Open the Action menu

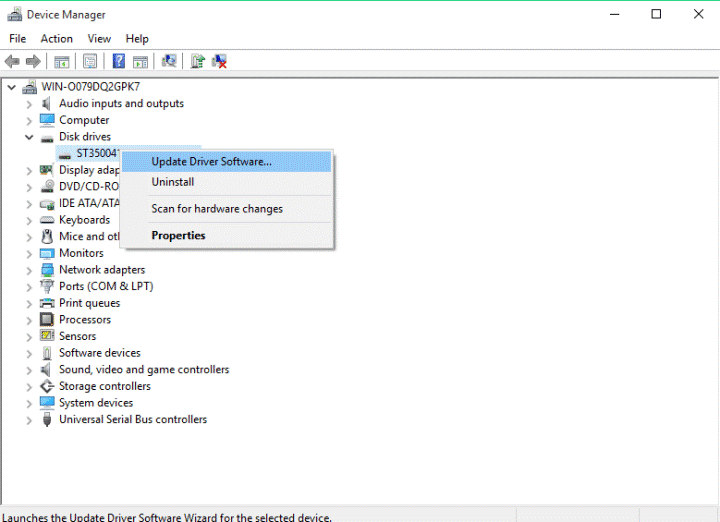click(56, 39)
